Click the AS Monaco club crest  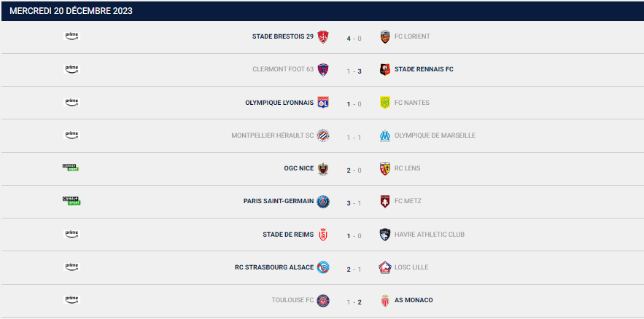(385, 300)
